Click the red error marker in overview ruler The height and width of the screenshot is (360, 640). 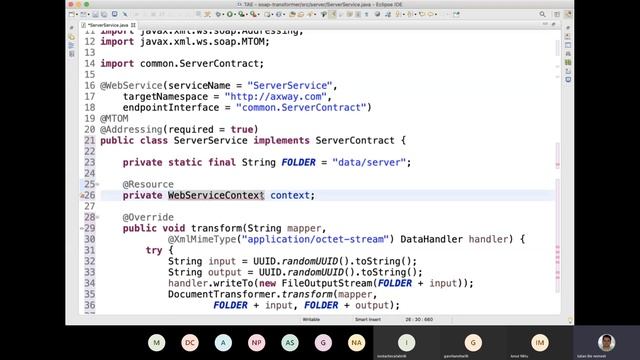pos(558,164)
